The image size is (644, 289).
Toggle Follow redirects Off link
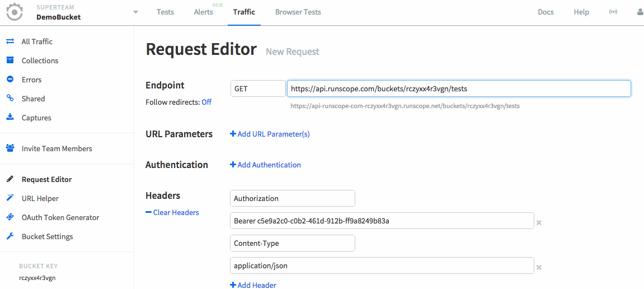coord(206,102)
